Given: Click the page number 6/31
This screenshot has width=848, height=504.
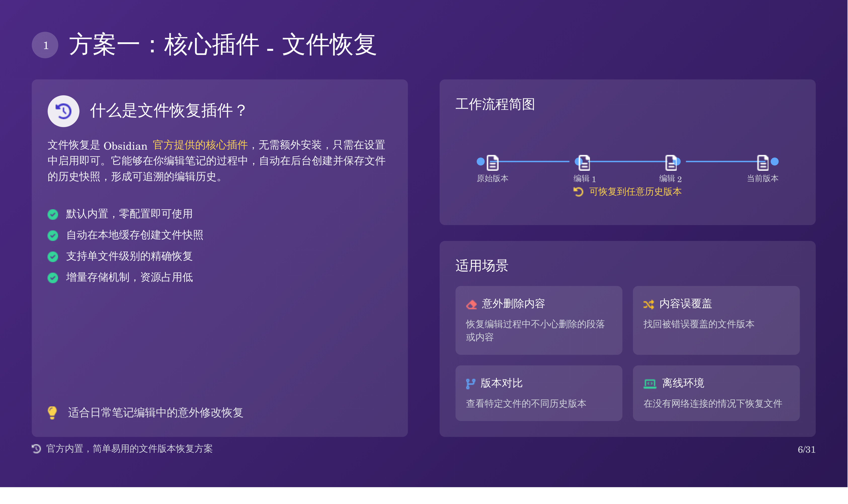Looking at the screenshot, I should [806, 449].
